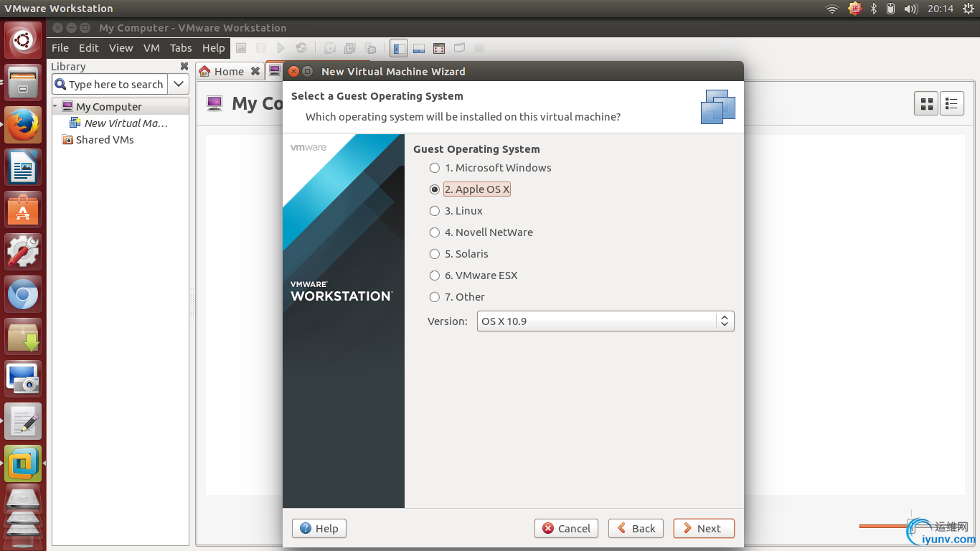The width and height of the screenshot is (980, 551).
Task: Open the snapshot manager toolbar icon
Action: [370, 48]
